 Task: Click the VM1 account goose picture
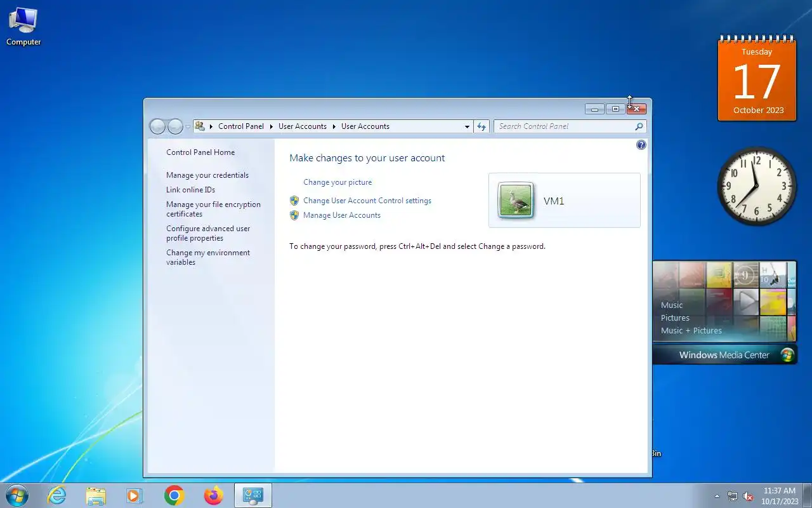point(516,201)
